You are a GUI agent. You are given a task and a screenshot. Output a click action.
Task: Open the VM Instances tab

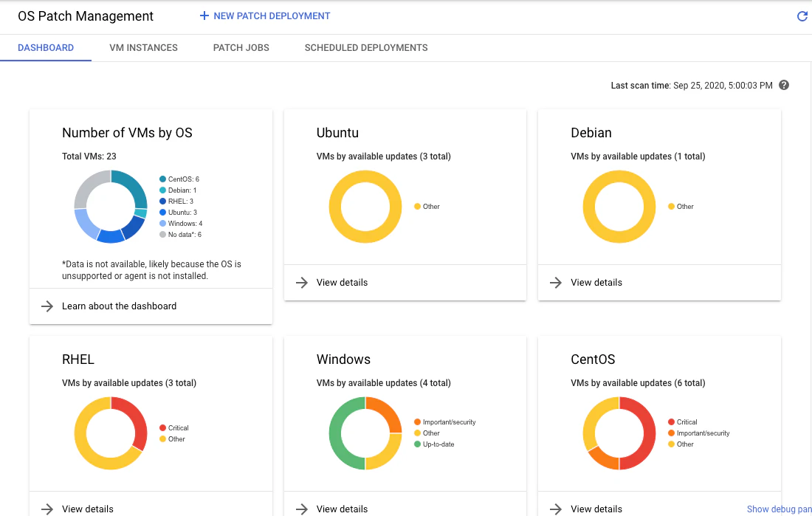click(x=143, y=48)
